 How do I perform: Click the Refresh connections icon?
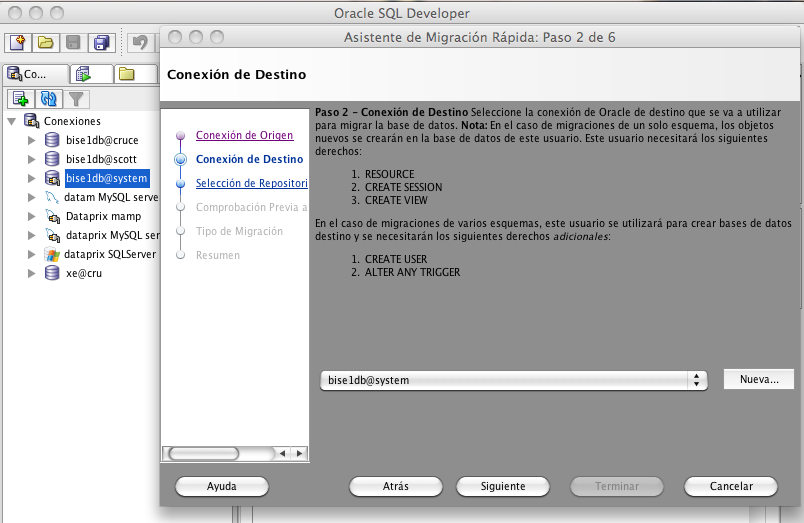(x=49, y=98)
